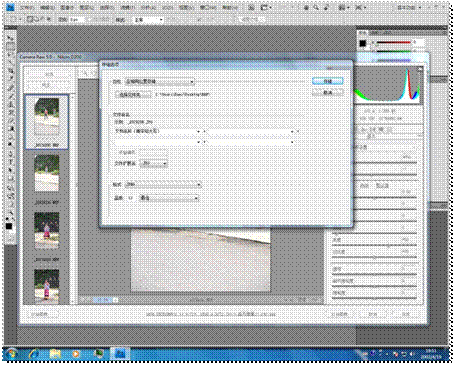This screenshot has width=457, height=367.
Task: Open the Quality preset dropdown
Action: (x=169, y=198)
